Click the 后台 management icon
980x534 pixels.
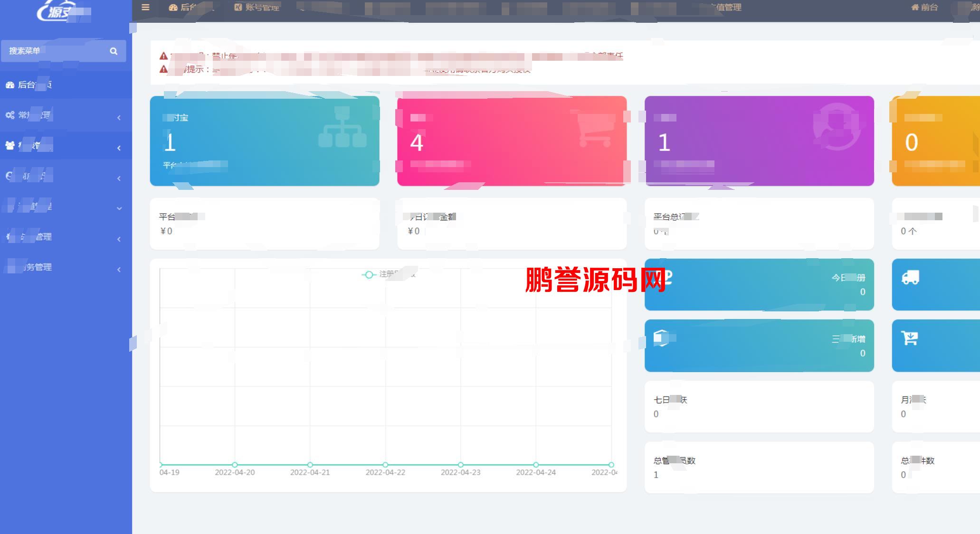click(11, 85)
